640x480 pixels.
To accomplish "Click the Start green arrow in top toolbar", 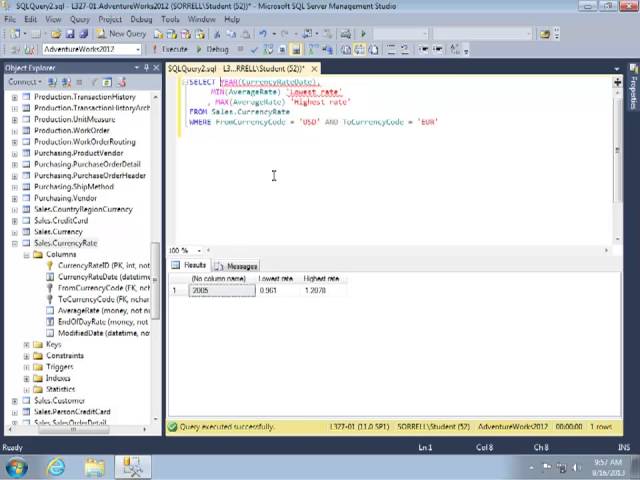I will [364, 34].
